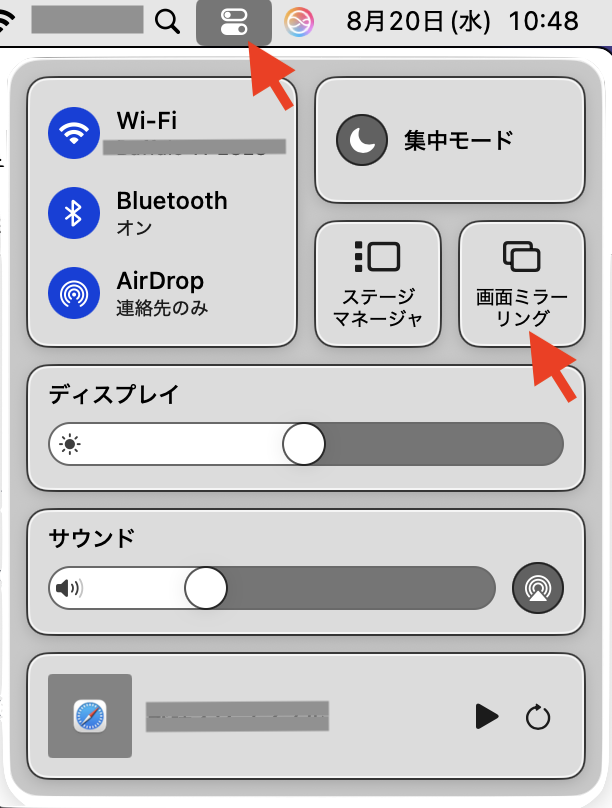Toggle the Bluetooth blue icon

point(74,213)
